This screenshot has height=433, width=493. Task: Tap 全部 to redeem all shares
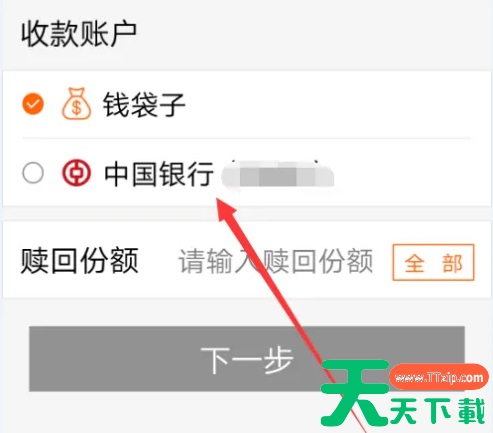click(433, 262)
